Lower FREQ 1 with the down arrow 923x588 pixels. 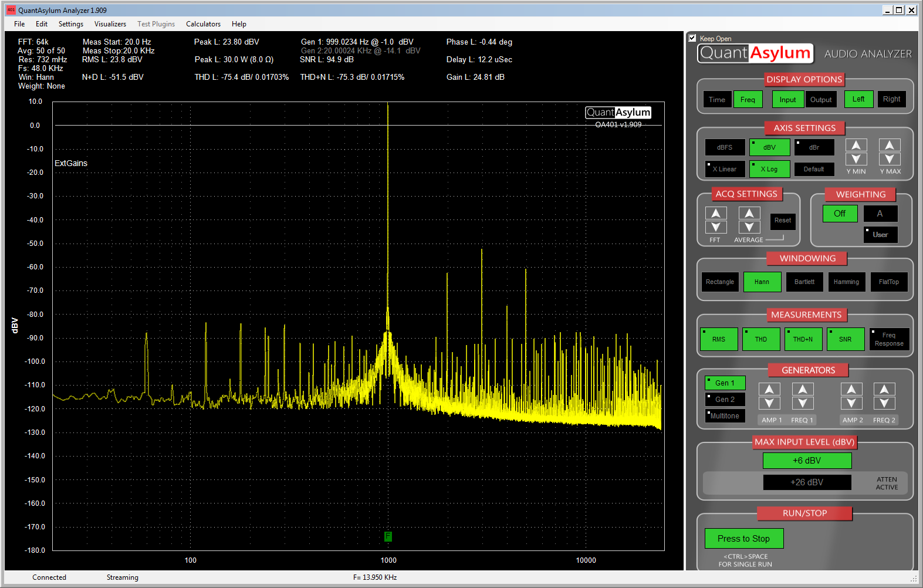803,403
